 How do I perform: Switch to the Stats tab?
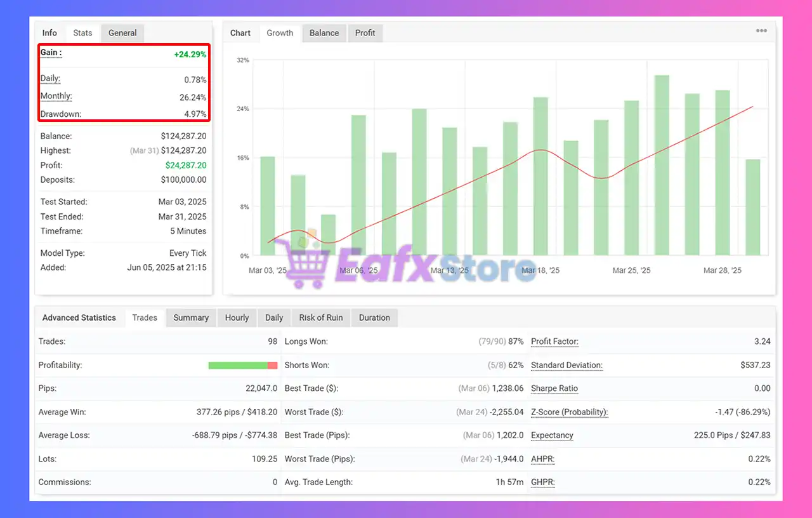pyautogui.click(x=82, y=33)
